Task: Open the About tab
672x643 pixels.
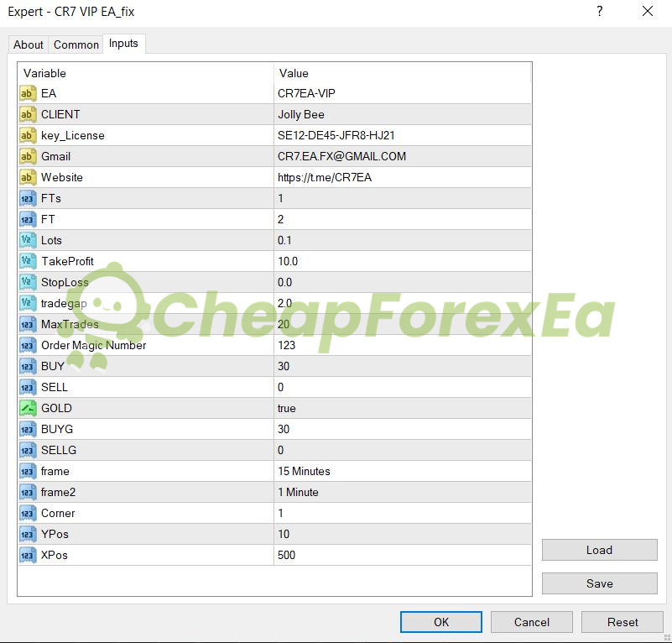Action: 29,44
